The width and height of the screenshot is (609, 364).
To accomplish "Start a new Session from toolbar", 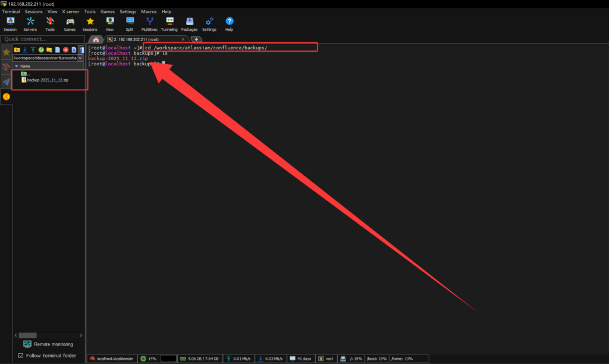I will (x=10, y=23).
